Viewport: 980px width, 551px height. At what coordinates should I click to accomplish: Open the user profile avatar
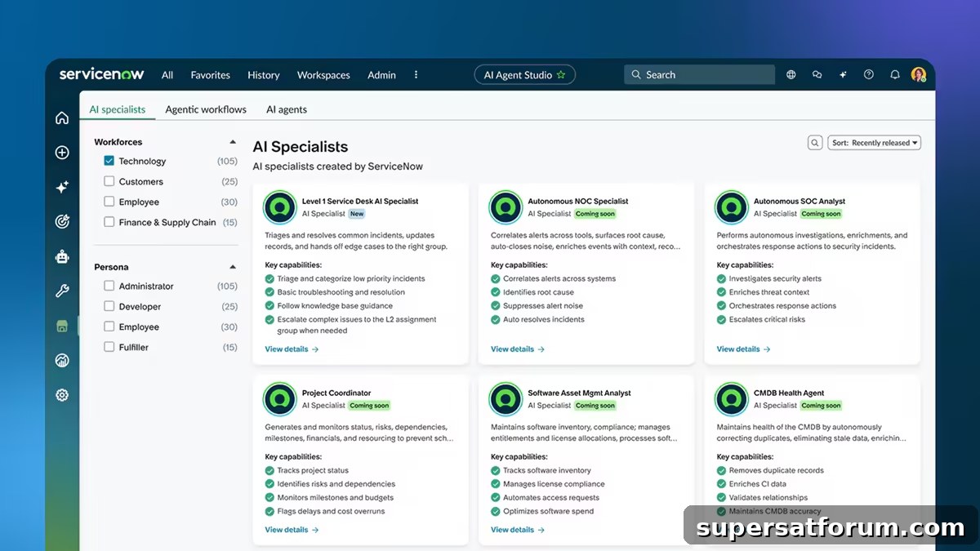[x=919, y=74]
